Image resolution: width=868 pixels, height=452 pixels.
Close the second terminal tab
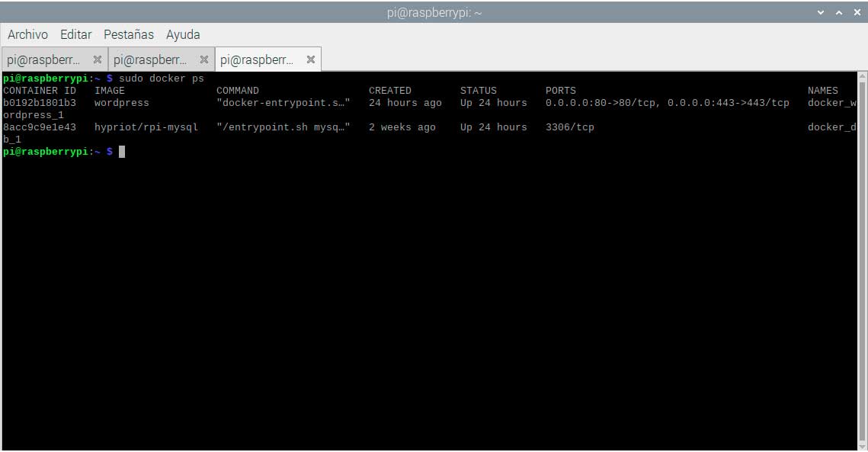pos(204,59)
